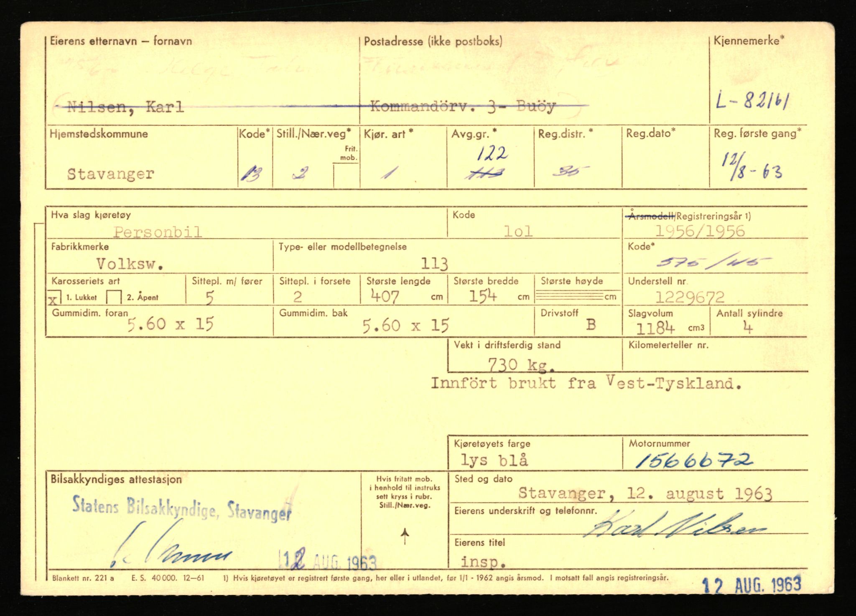Click the fuel type value 'B'

pyautogui.click(x=591, y=325)
